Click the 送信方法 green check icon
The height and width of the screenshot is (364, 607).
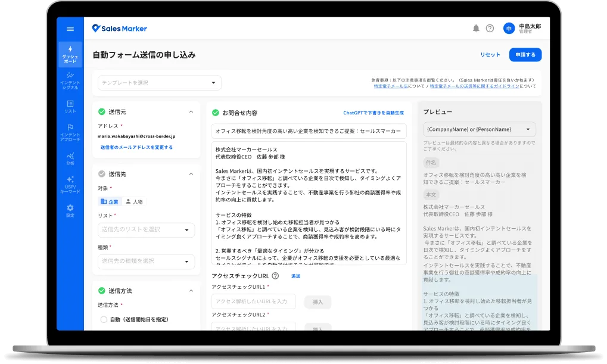101,291
